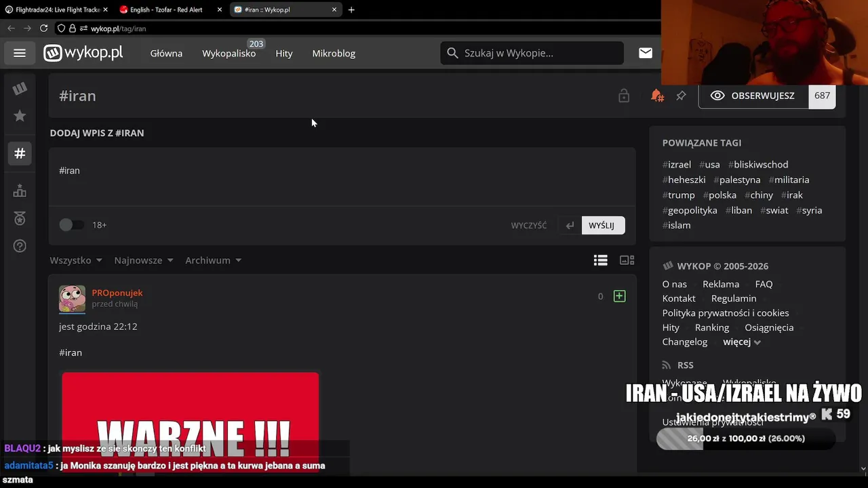
Task: Switch to Tzofar Red Alert browser tab
Action: click(x=170, y=9)
